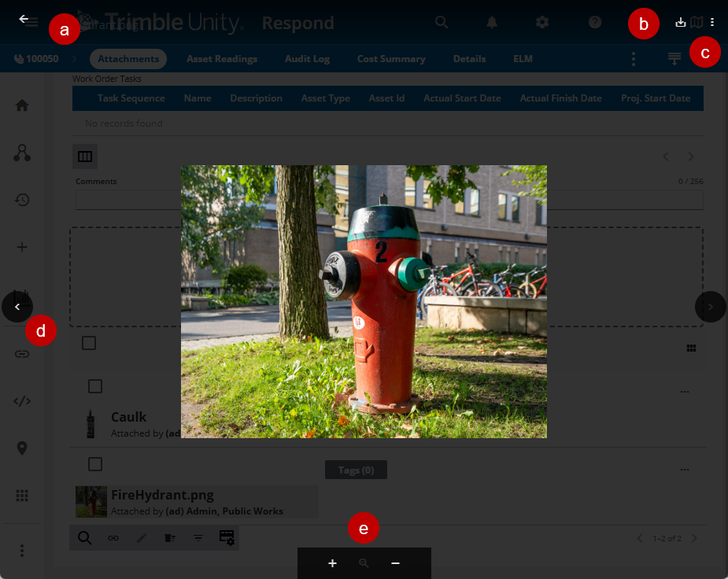Screen dimensions: 728x579
Task: Click the sidebar bottom three-dot menu
Action: pyautogui.click(x=22, y=551)
